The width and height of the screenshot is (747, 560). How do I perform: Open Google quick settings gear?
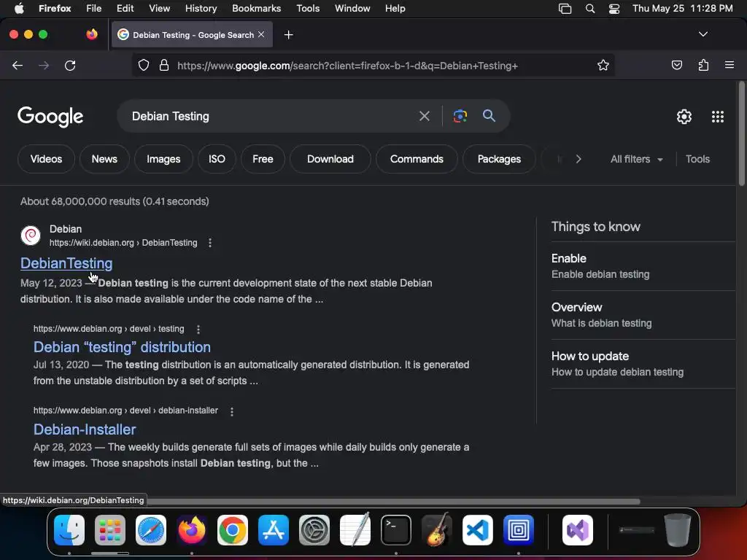pos(684,117)
